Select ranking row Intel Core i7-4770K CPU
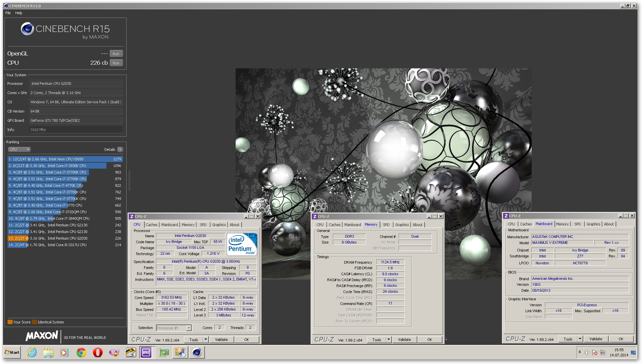 [65, 185]
